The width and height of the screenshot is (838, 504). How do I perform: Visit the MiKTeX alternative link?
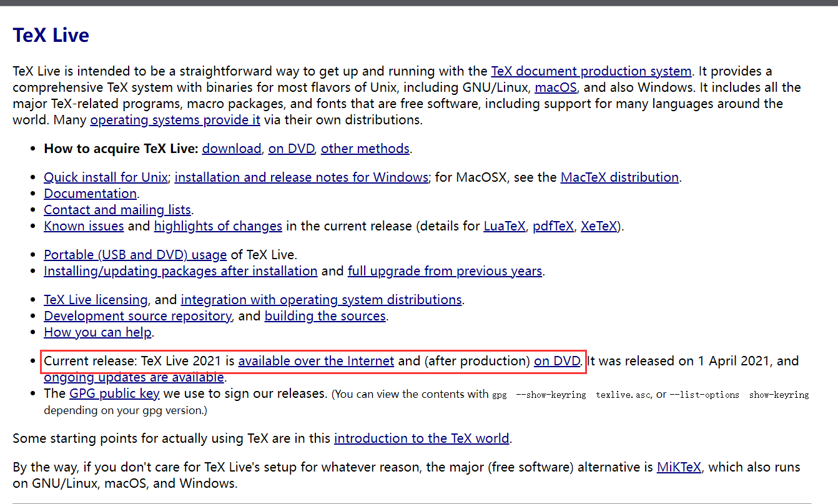tap(679, 467)
